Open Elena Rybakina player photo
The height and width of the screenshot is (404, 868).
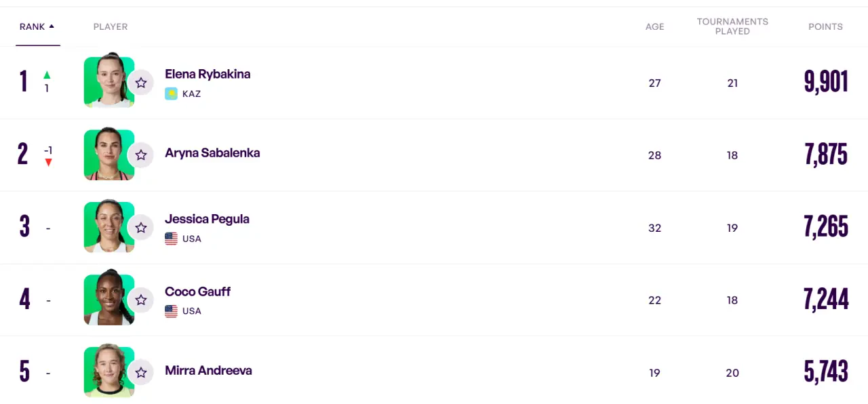coord(109,82)
